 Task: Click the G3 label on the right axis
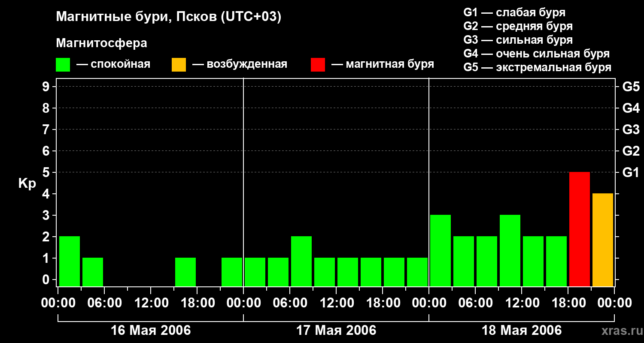pyautogui.click(x=631, y=129)
